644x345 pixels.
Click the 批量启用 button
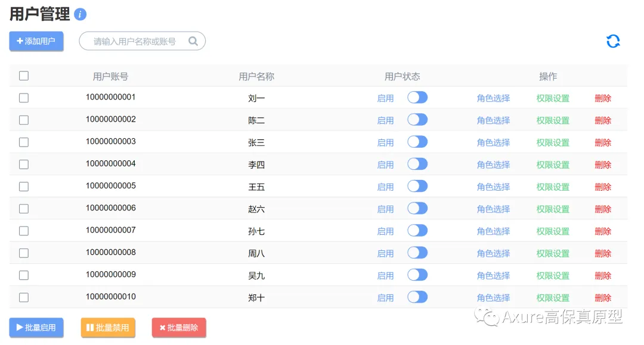tap(36, 327)
